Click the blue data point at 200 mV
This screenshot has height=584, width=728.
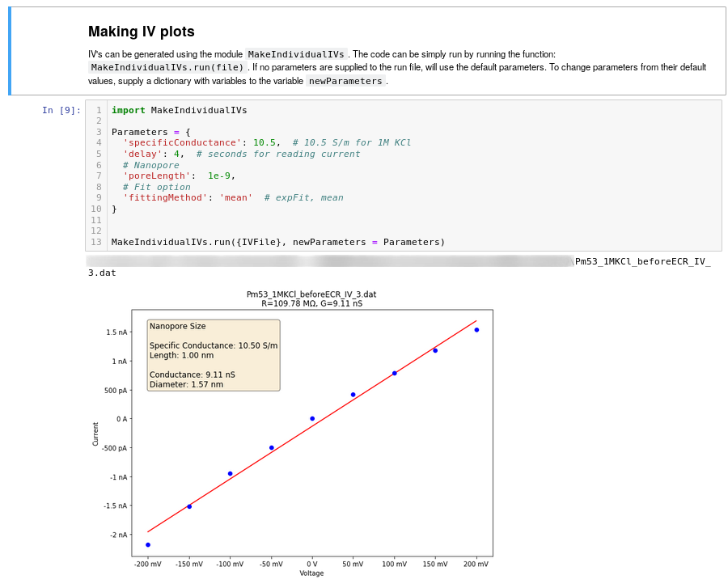click(476, 330)
